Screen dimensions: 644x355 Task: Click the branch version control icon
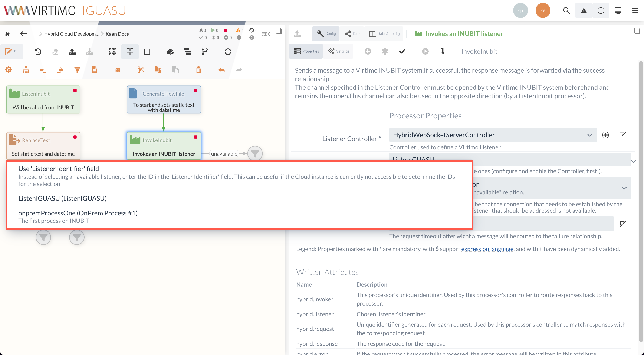204,52
